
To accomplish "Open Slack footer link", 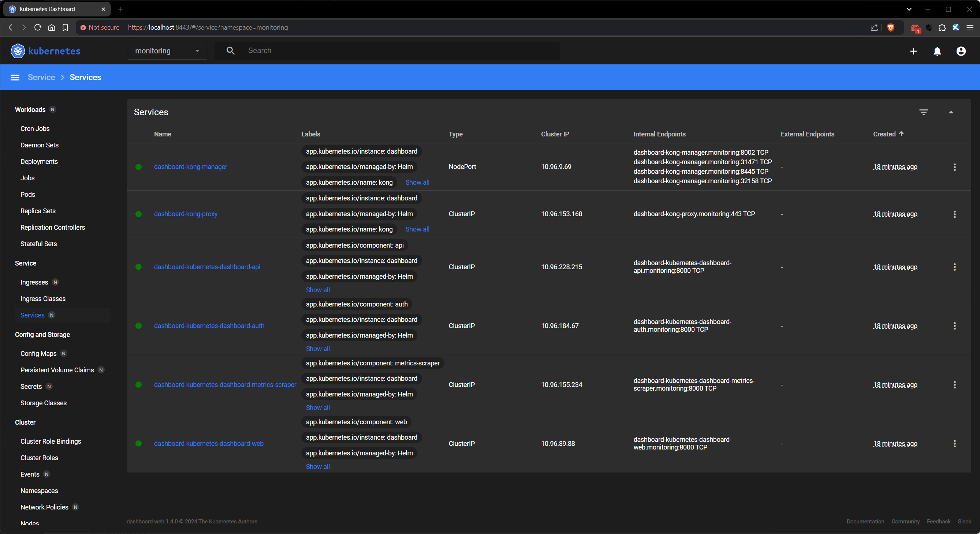I will [x=964, y=522].
